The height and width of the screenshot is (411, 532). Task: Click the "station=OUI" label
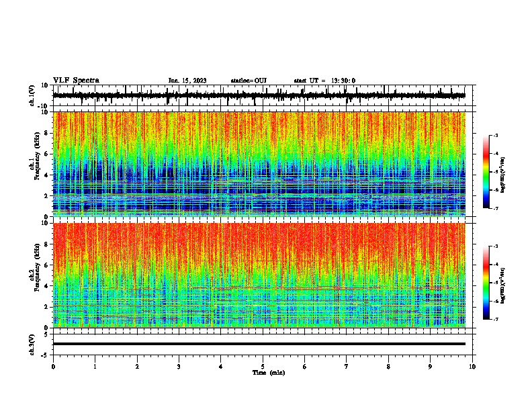(x=249, y=81)
